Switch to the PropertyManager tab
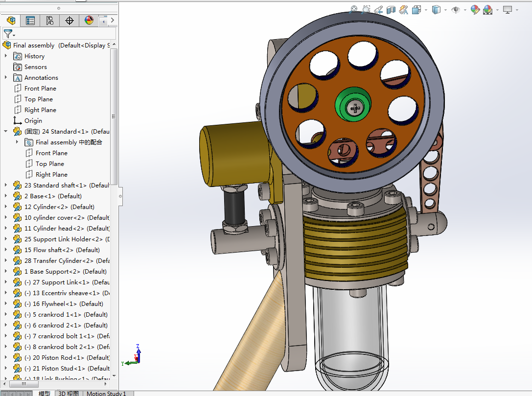 coord(30,21)
